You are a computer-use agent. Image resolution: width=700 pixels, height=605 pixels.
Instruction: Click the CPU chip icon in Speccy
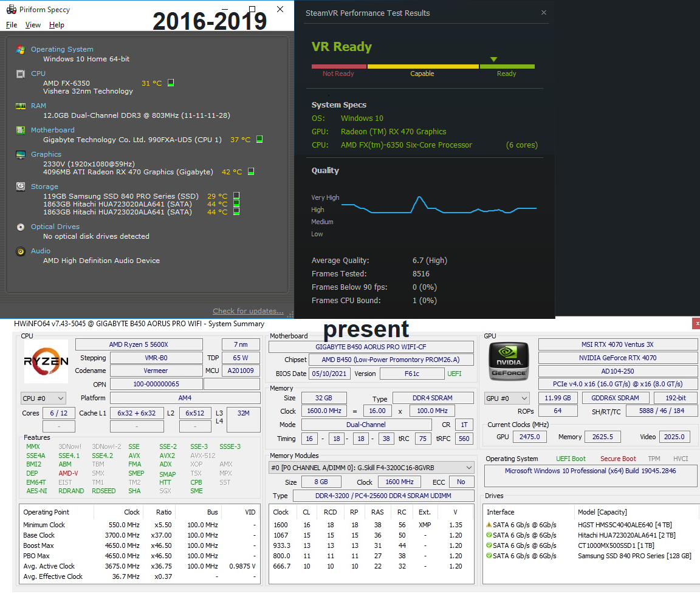21,73
